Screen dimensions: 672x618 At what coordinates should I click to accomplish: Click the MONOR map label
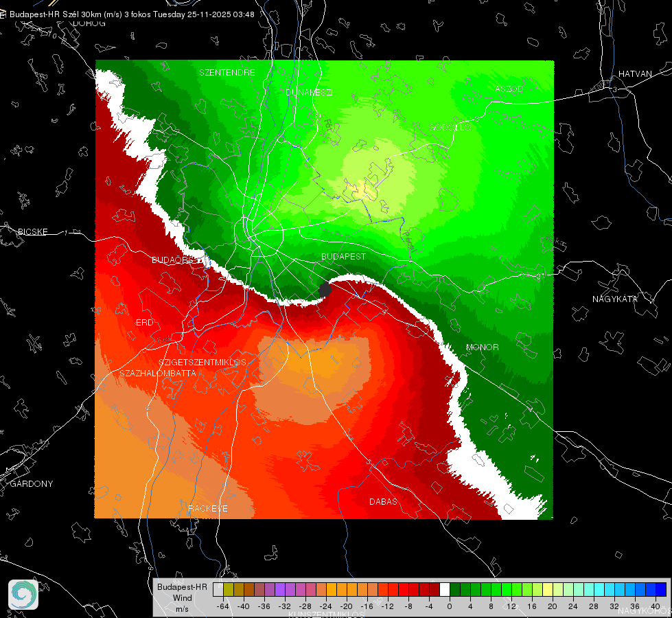click(x=483, y=347)
